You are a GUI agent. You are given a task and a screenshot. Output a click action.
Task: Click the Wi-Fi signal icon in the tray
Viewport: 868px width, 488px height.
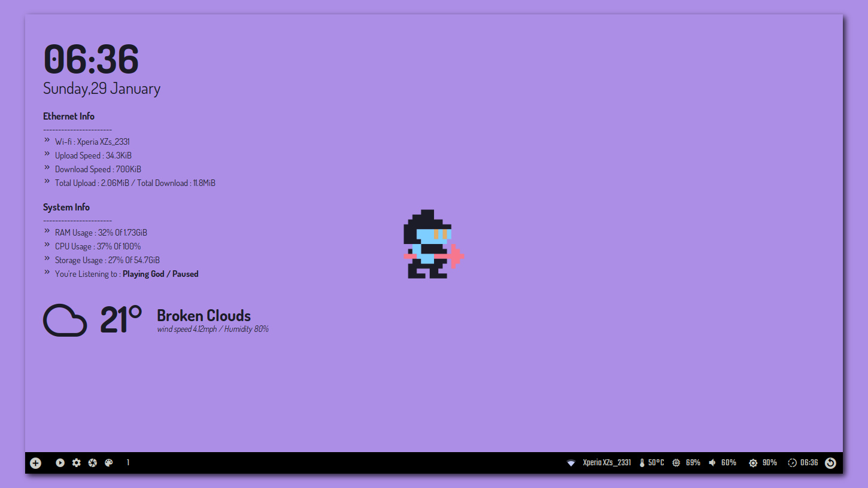point(570,462)
